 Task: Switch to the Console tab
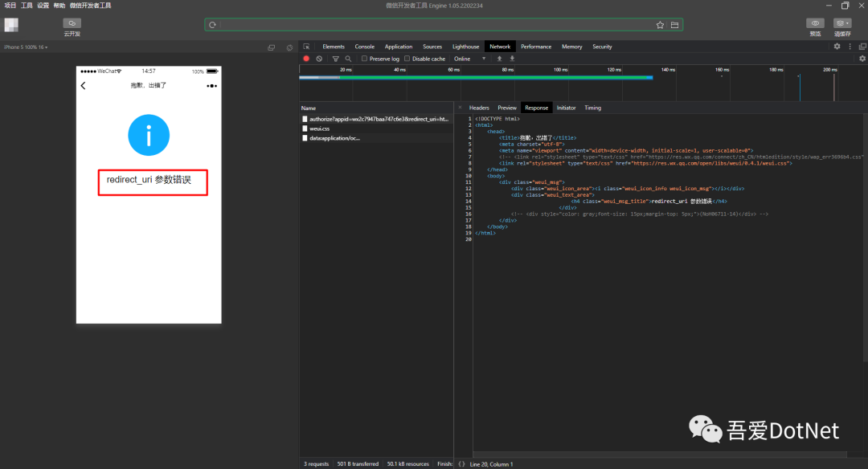tap(364, 47)
